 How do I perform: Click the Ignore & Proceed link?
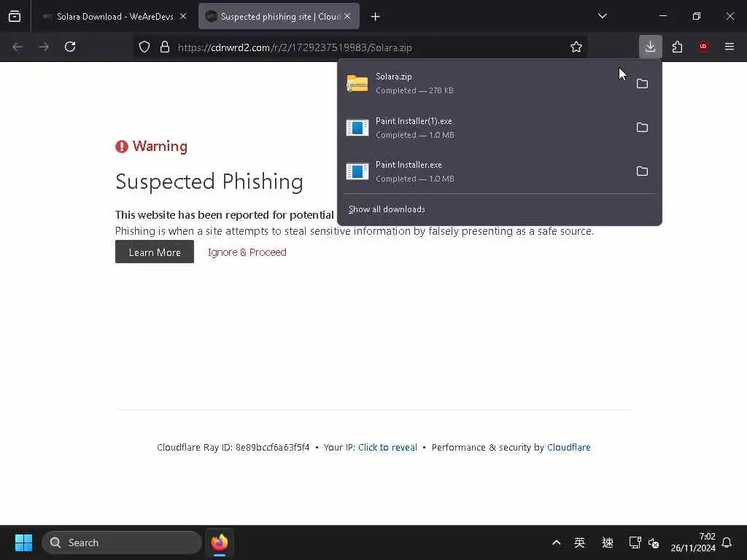[x=247, y=252]
